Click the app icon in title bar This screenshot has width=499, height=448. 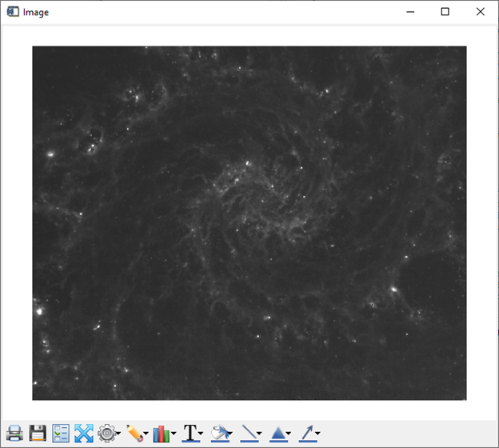click(x=13, y=12)
